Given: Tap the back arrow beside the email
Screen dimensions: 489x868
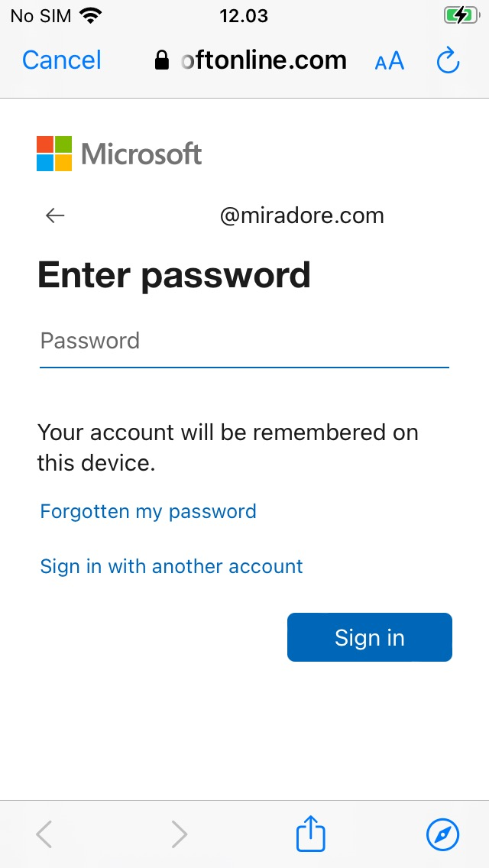Looking at the screenshot, I should 55,215.
